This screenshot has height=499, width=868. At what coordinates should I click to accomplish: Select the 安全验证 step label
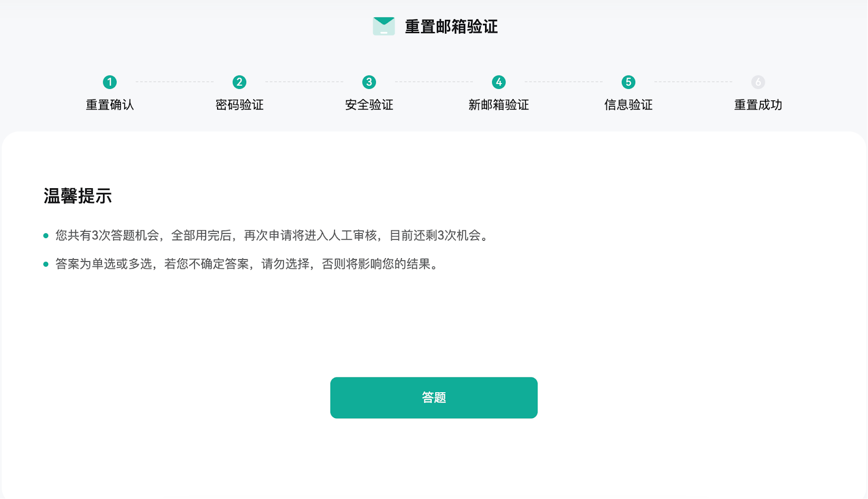(369, 105)
